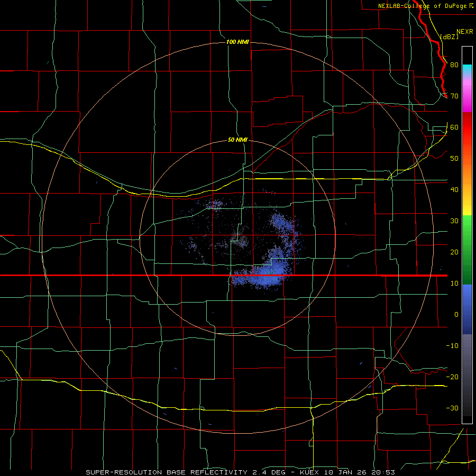Click the 20 dBZ scale value
Viewport: 476px width, 476px height.
click(454, 252)
